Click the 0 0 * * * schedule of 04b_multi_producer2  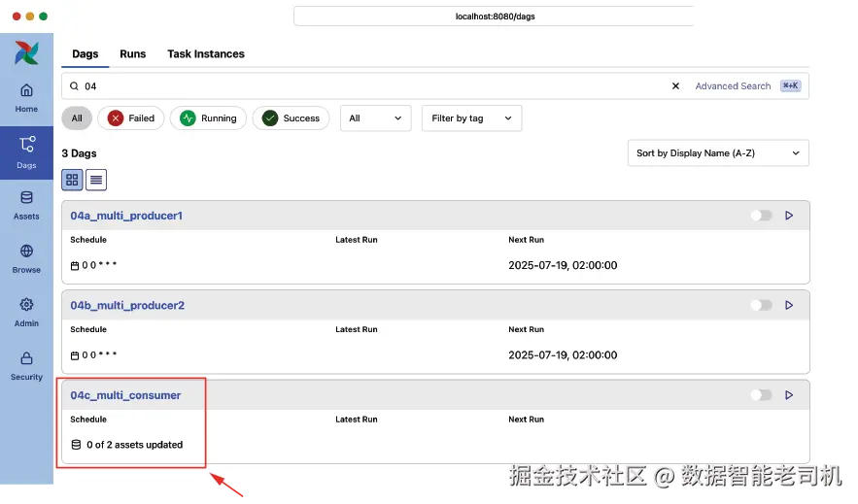(x=99, y=354)
